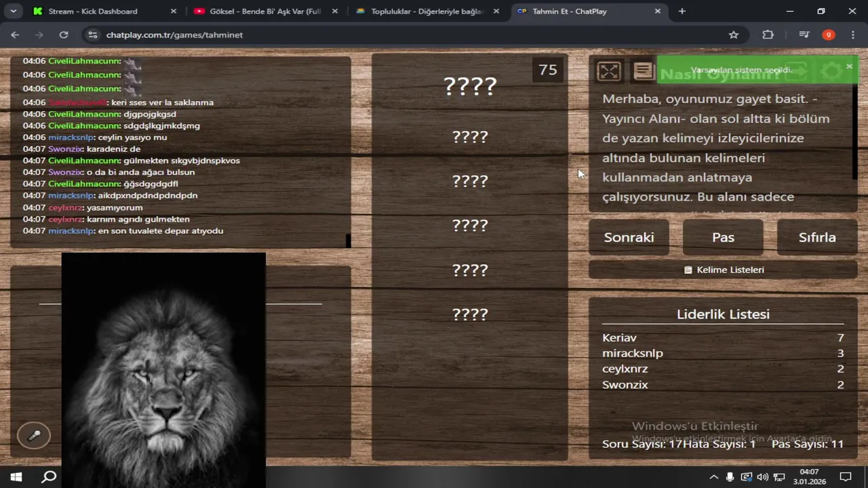Open the document list icon beside fullscreen
Screen dimensions: 868x488
644,71
